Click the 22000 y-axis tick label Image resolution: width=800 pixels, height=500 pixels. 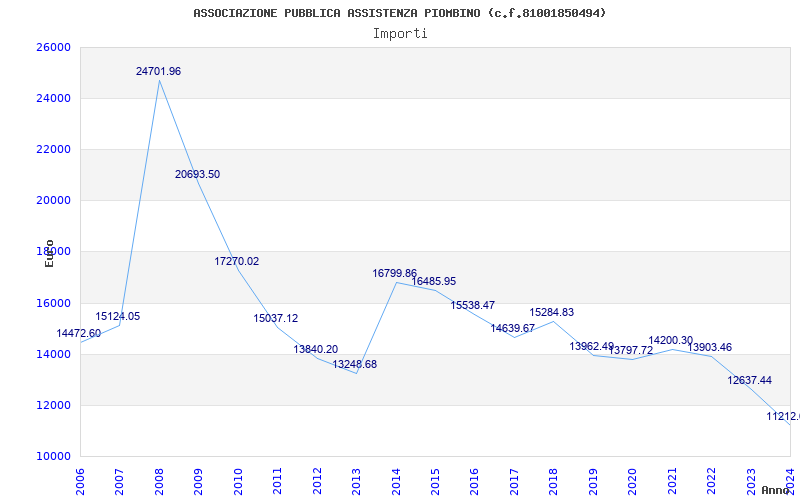[x=53, y=149]
